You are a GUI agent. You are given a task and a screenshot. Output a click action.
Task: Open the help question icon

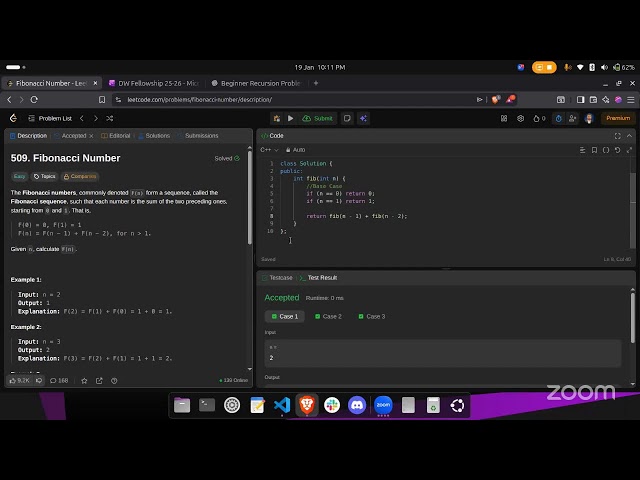point(114,380)
